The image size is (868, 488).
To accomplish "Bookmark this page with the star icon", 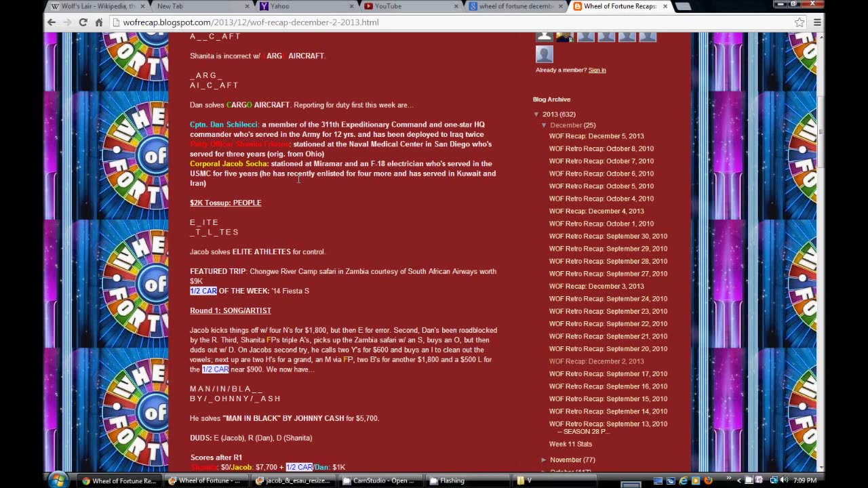I will (800, 22).
